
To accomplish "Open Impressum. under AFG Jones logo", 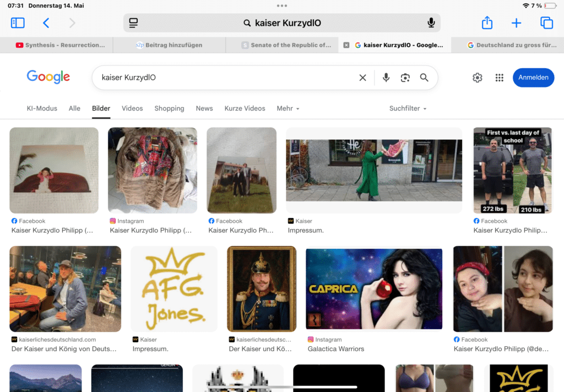I will pyautogui.click(x=150, y=349).
